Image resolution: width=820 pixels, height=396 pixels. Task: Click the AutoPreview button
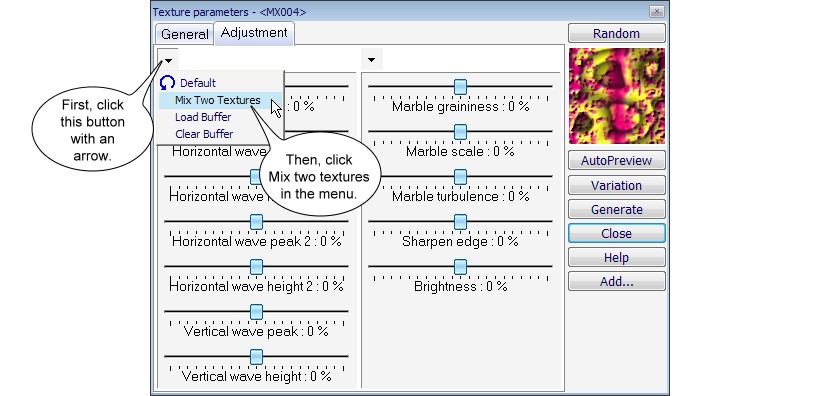(617, 161)
